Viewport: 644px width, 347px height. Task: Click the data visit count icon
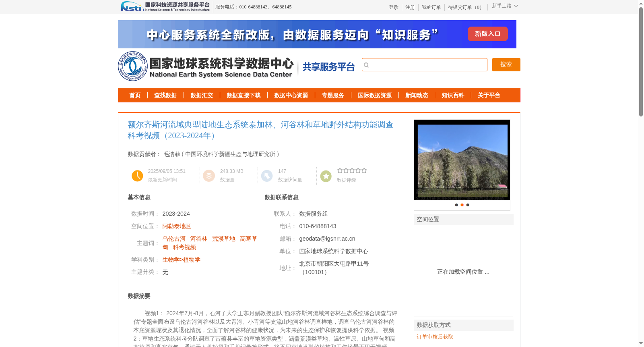pos(267,176)
